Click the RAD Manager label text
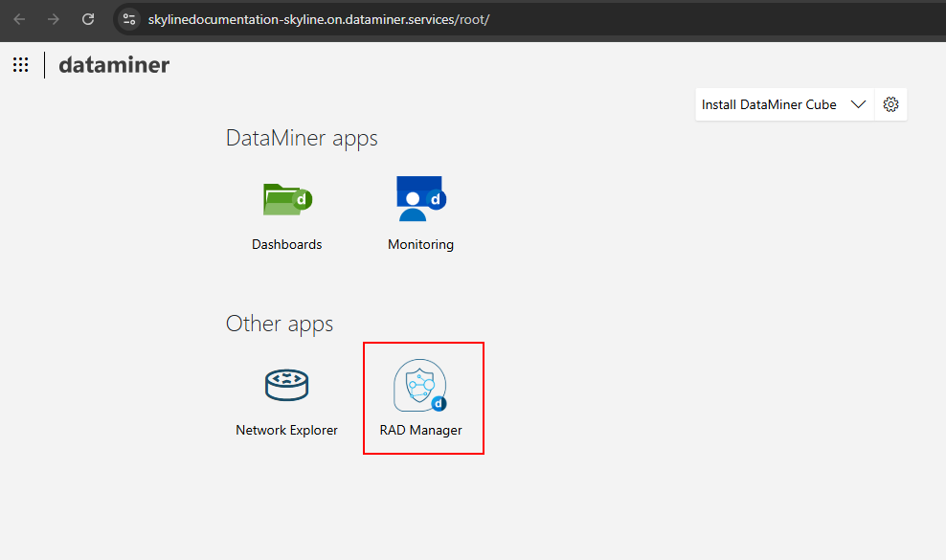 point(420,430)
